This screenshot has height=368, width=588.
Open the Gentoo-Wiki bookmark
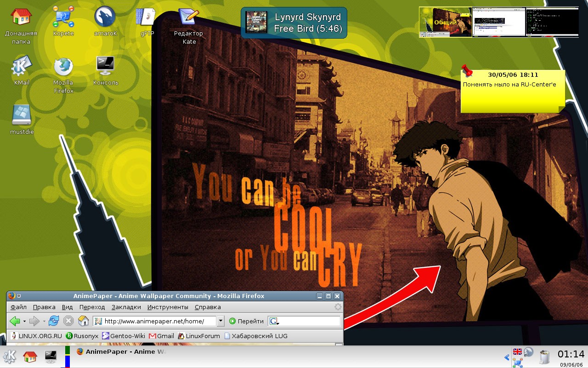click(x=123, y=336)
